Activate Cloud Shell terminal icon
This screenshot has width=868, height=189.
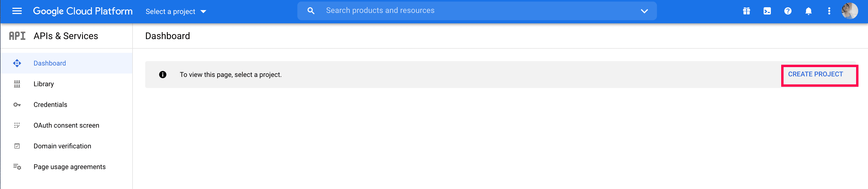tap(767, 11)
